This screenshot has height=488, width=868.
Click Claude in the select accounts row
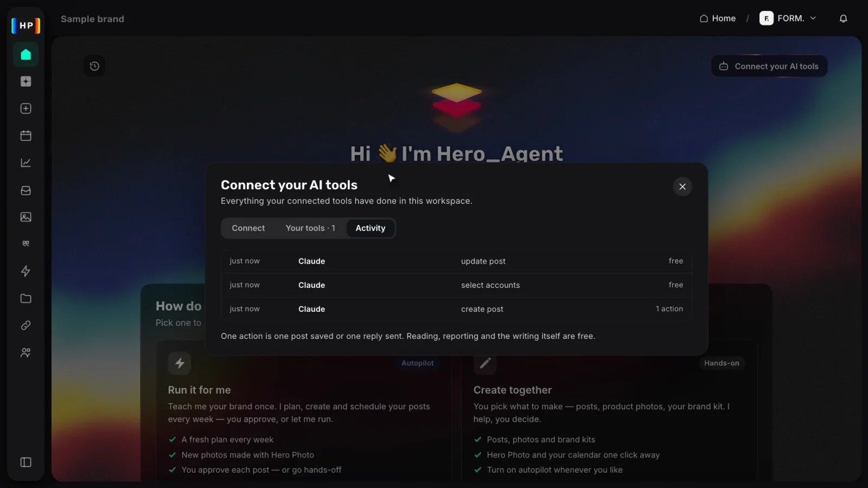coord(311,285)
